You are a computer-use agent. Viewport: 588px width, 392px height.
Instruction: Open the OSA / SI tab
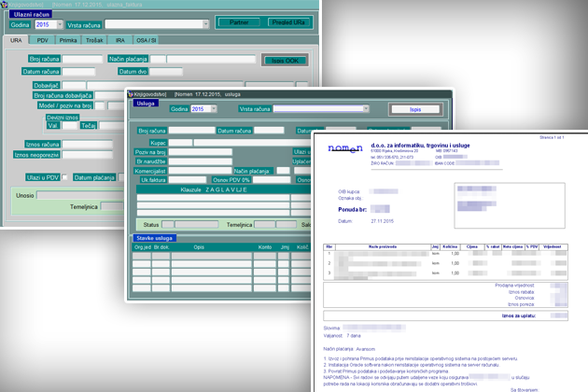[x=147, y=42]
